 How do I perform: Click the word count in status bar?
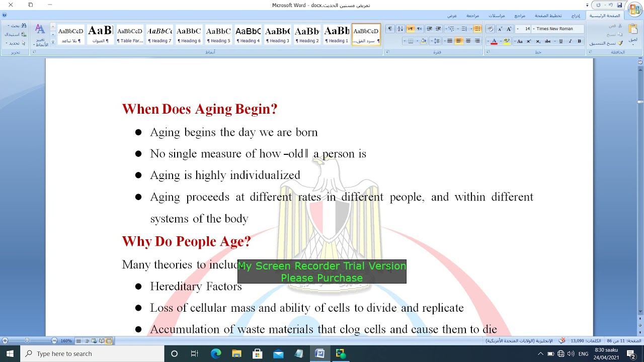pyautogui.click(x=586, y=341)
